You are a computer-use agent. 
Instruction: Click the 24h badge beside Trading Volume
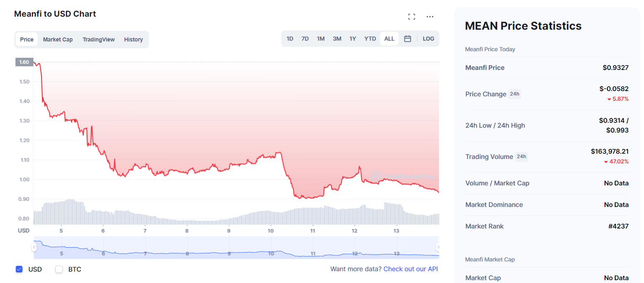(x=522, y=157)
